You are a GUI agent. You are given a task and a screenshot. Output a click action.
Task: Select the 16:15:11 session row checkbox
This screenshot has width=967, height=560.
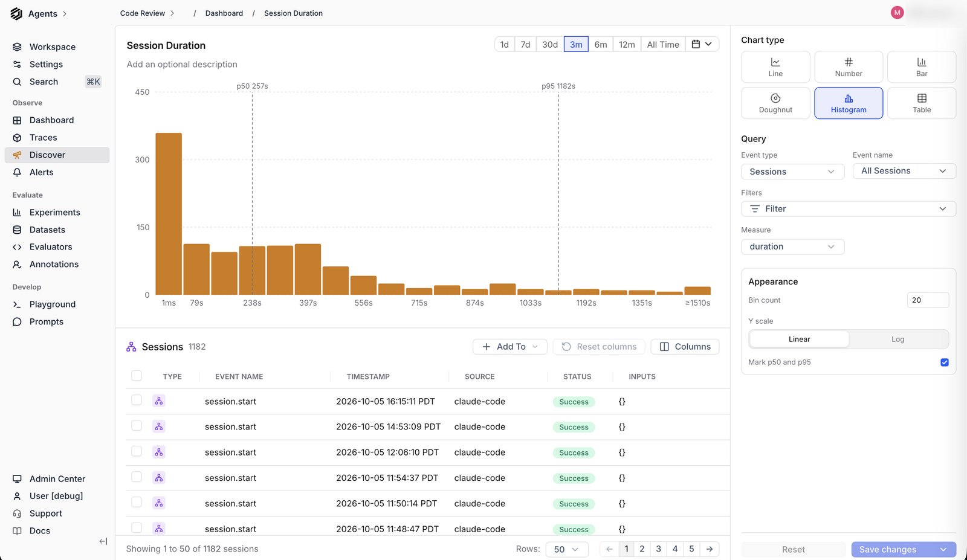tap(137, 401)
